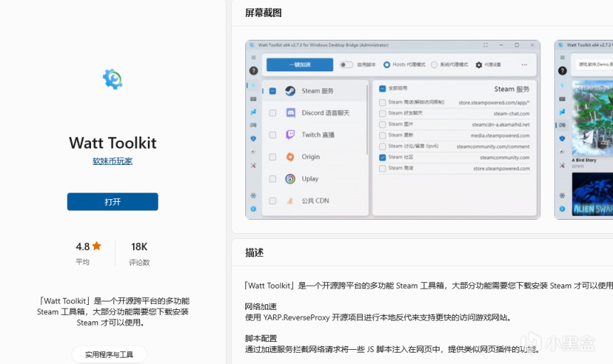Click the Uplay logo icon

pos(290,178)
